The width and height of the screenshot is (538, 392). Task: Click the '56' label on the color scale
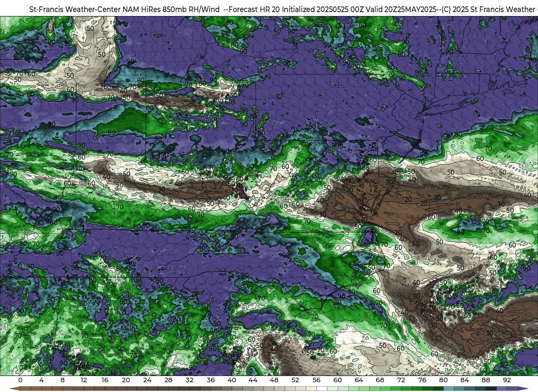pos(317,380)
